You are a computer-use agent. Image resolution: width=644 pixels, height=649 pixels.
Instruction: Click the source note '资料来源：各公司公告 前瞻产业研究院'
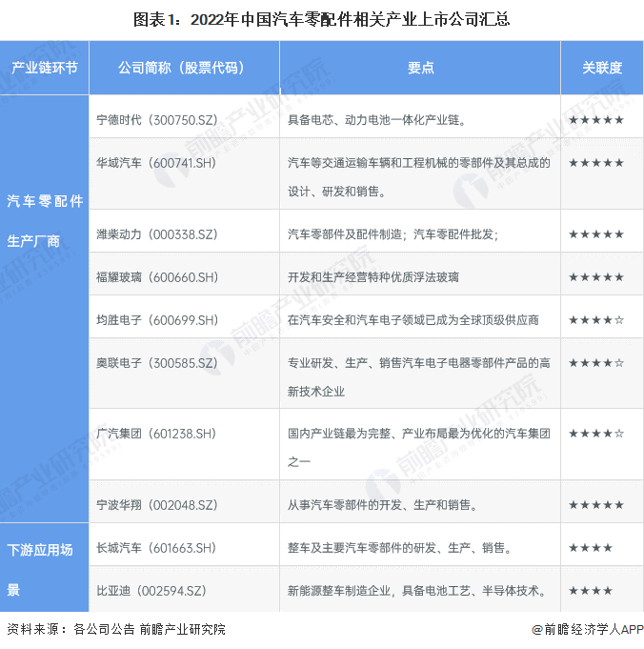coord(116,630)
